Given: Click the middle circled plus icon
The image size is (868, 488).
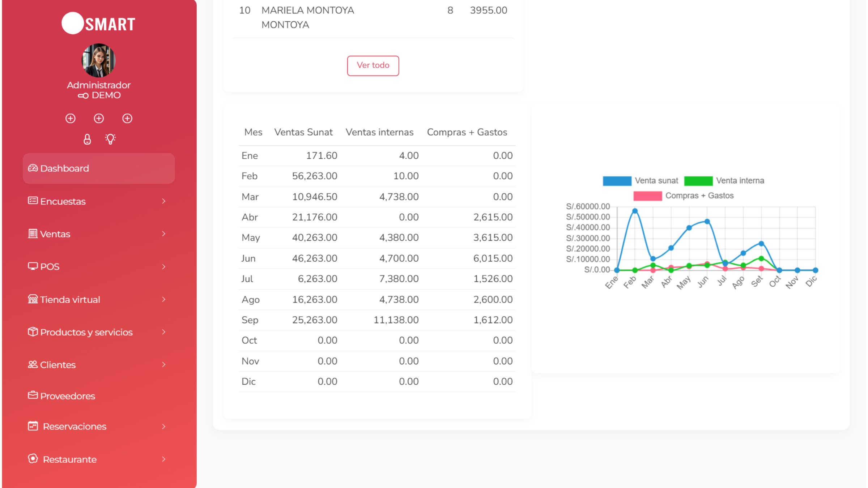Looking at the screenshot, I should [99, 119].
